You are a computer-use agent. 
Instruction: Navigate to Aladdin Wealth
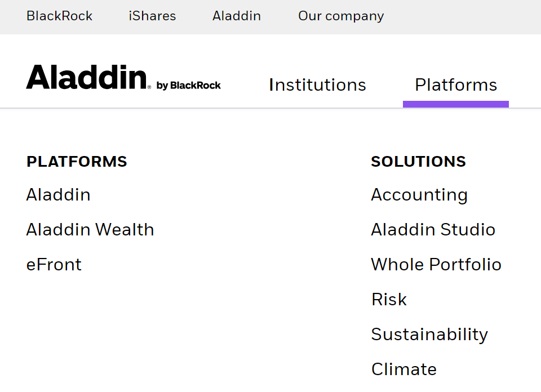pos(90,230)
